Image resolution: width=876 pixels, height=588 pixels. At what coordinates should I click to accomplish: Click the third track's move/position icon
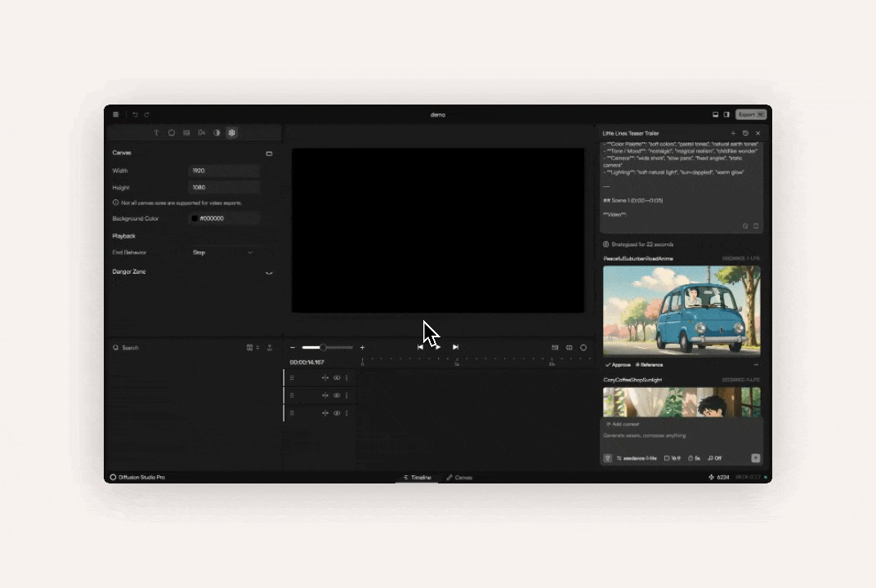(x=325, y=413)
